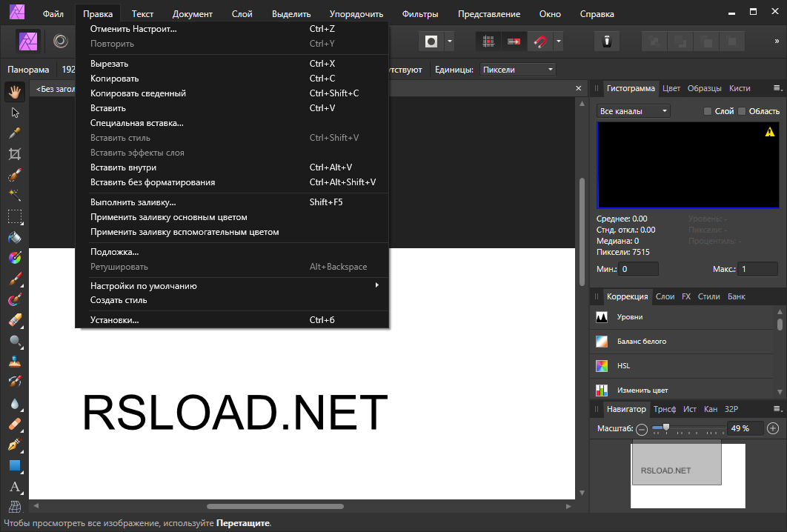The width and height of the screenshot is (787, 532).
Task: Open Установки... from the Правка menu
Action: coord(232,319)
